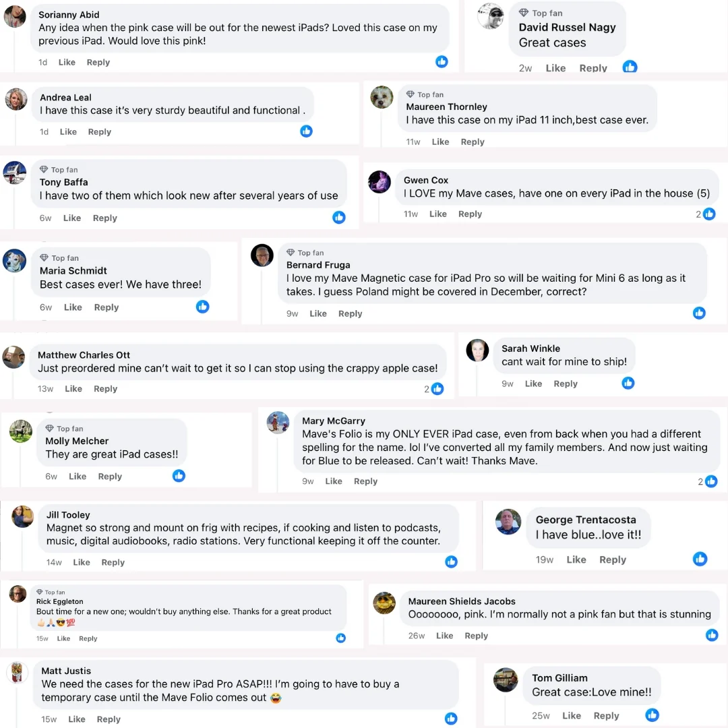This screenshot has height=728, width=728.
Task: Click reaction icon on Mary McGarry's comment
Action: 710,481
